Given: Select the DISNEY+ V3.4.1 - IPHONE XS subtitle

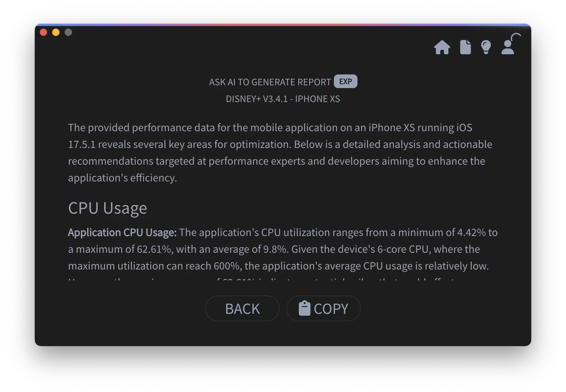Looking at the screenshot, I should click(x=283, y=99).
